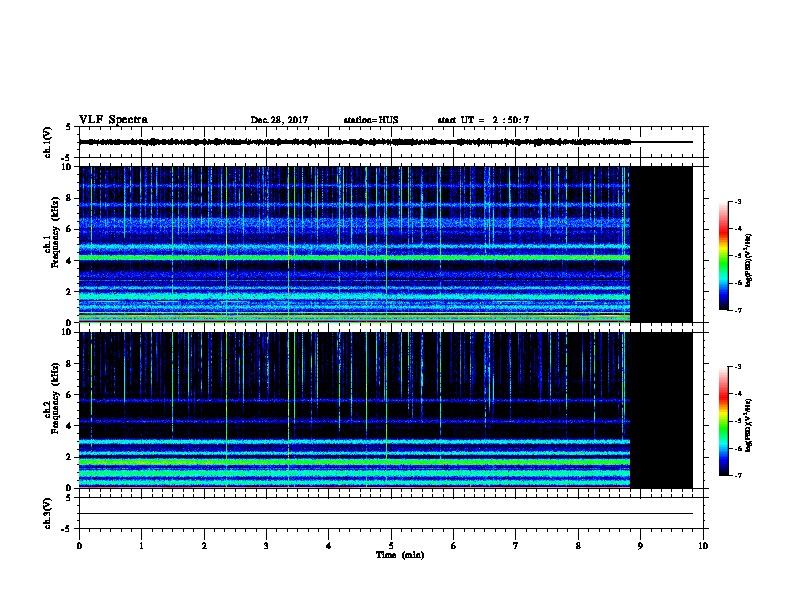Click the time axis tick label "5"
Viewport: 792px width, 612px height.
point(391,546)
